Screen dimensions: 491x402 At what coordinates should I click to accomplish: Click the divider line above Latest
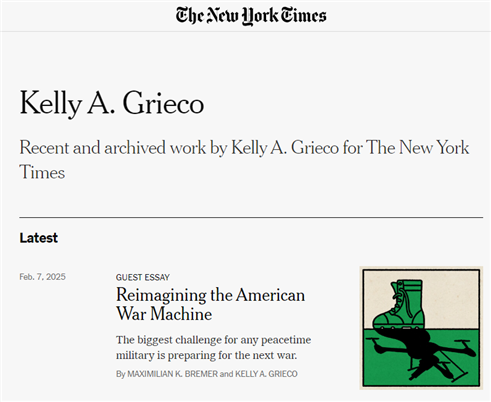click(x=251, y=217)
